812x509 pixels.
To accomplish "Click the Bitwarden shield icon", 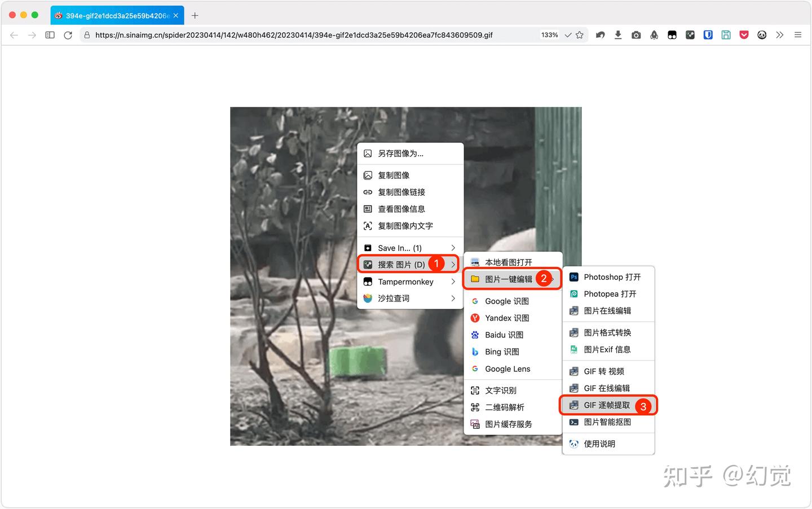I will point(708,34).
